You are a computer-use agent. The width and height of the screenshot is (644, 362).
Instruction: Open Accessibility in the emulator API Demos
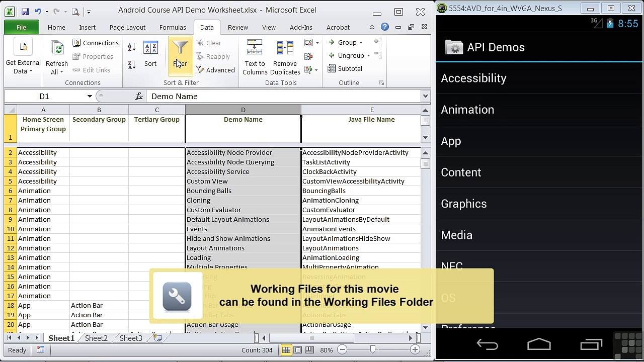point(539,78)
